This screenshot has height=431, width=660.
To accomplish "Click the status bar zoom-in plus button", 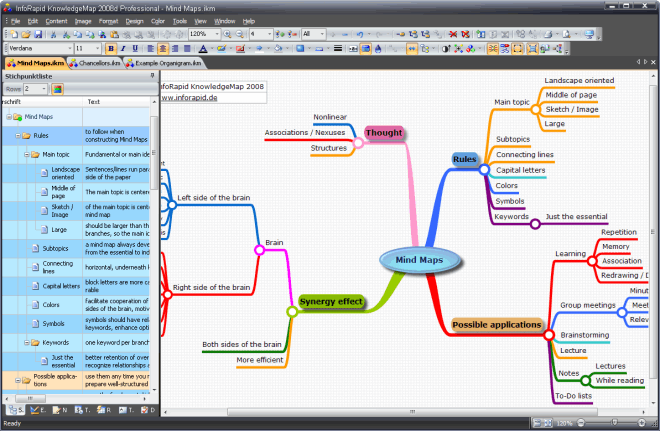I will [x=641, y=422].
